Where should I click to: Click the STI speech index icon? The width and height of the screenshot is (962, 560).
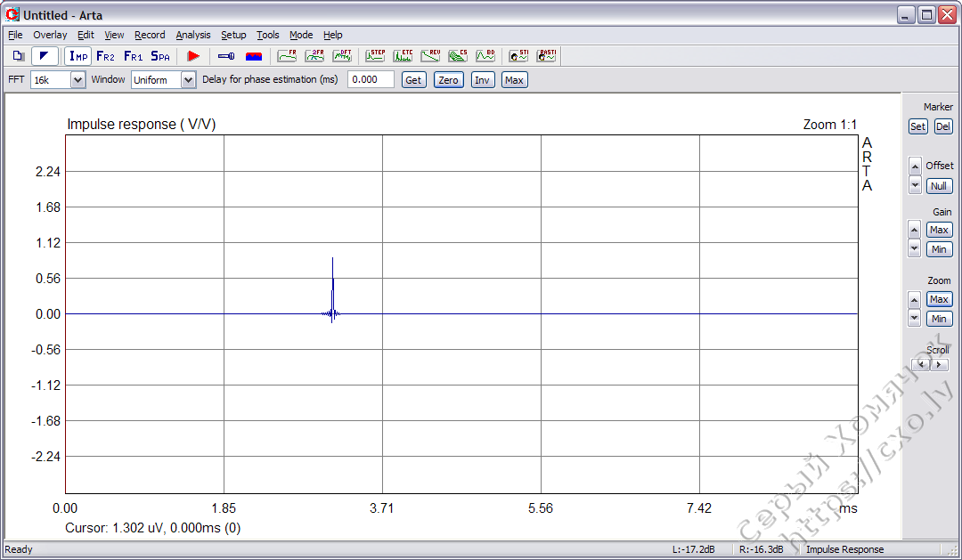point(518,56)
